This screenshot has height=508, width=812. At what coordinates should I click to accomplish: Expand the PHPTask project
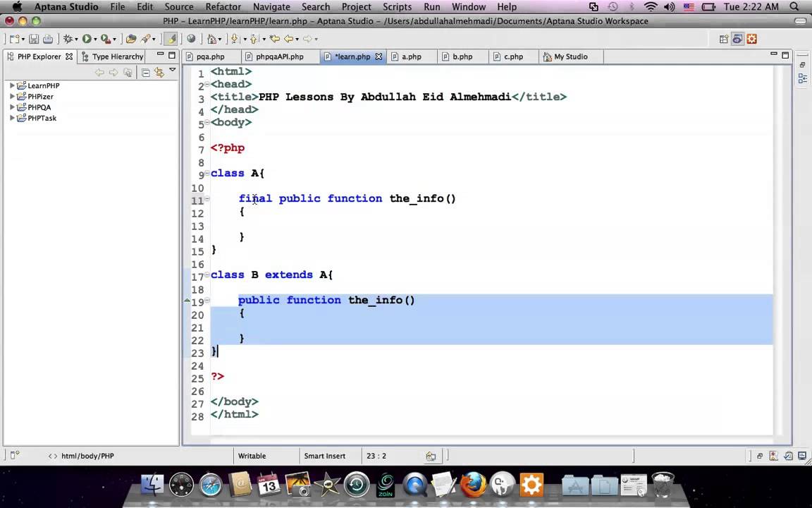(x=12, y=119)
